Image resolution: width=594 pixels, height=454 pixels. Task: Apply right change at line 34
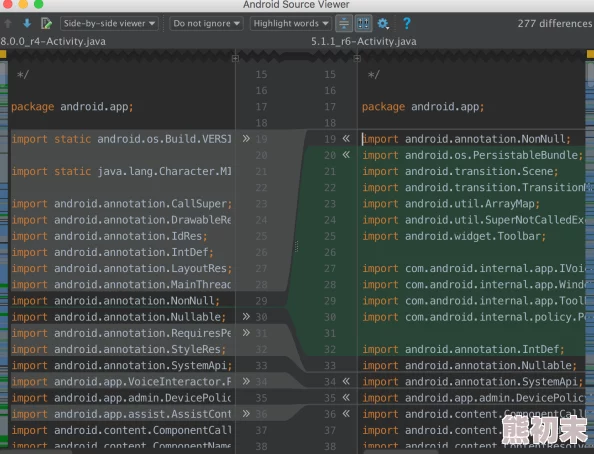[346, 381]
